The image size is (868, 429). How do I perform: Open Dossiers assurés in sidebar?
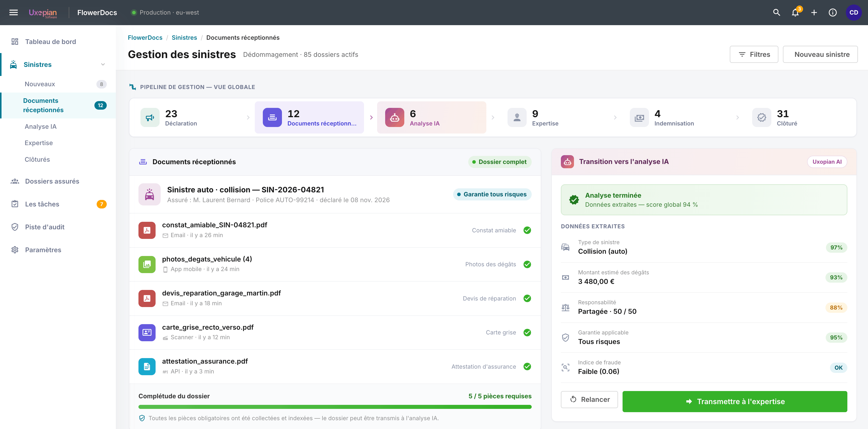58,181
